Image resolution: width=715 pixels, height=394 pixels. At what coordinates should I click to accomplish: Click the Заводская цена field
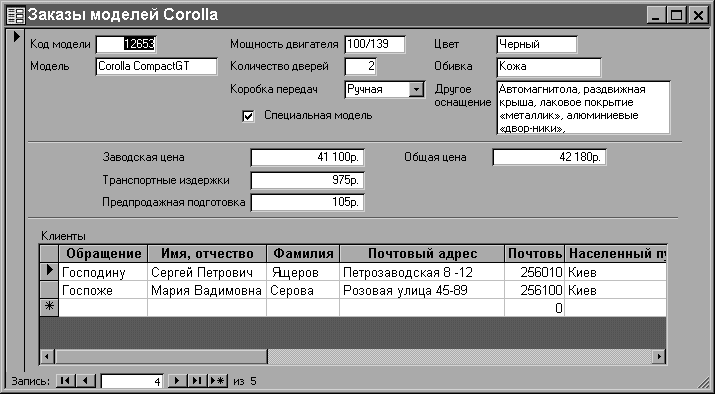pos(307,158)
